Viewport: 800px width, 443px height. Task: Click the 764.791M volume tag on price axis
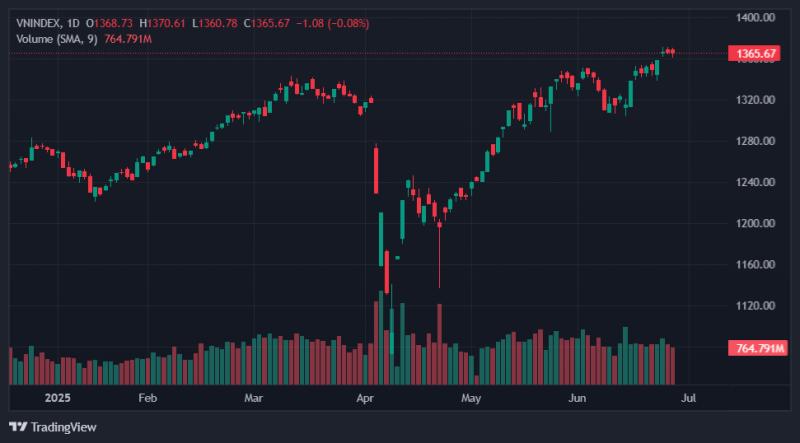[x=758, y=349]
